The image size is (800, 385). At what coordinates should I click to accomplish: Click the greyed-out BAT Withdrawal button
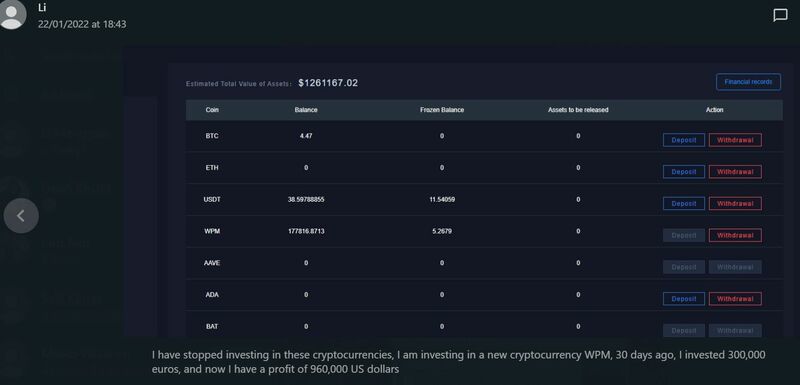[735, 330]
